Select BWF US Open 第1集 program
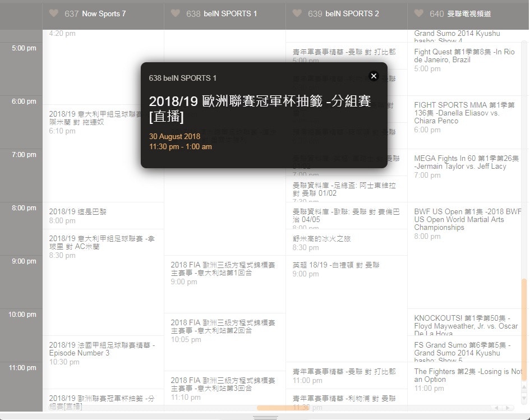The height and width of the screenshot is (420, 530). point(467,223)
